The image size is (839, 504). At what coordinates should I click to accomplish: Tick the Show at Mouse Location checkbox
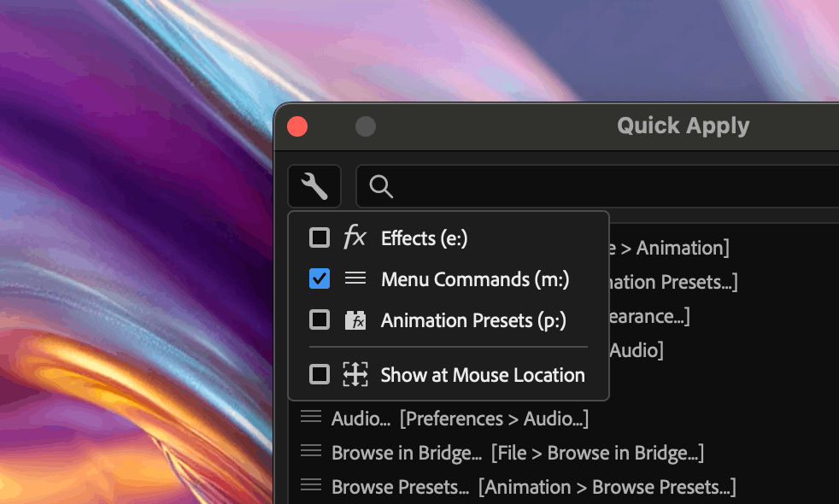point(320,374)
